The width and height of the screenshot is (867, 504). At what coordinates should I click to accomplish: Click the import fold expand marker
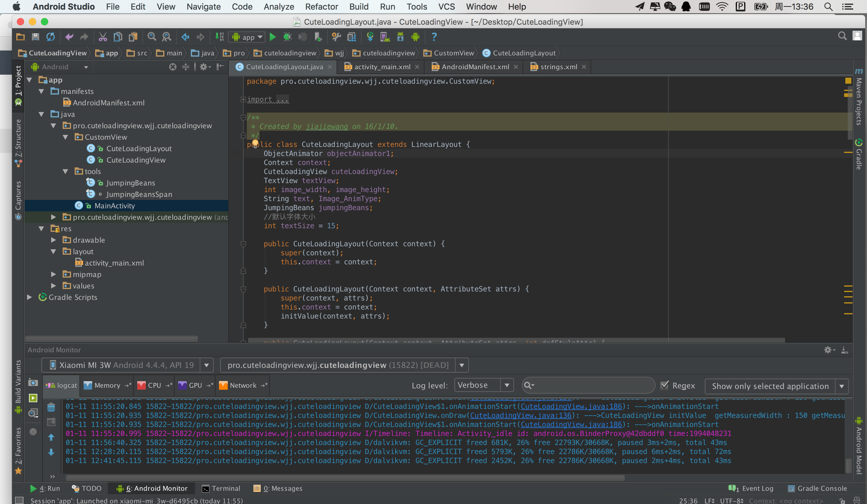[243, 99]
